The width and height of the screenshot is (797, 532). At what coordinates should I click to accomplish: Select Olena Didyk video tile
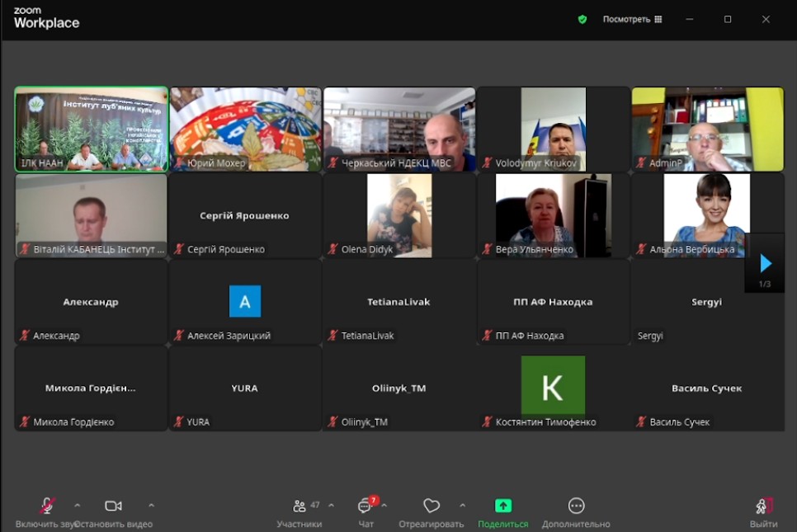click(399, 215)
